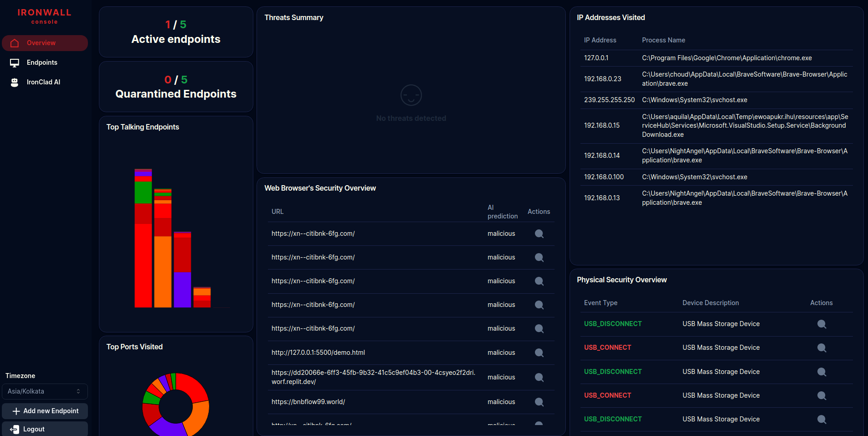Open magnifier for first xn--citibnk-6fg.com URL
Image resolution: width=868 pixels, height=436 pixels.
(539, 234)
